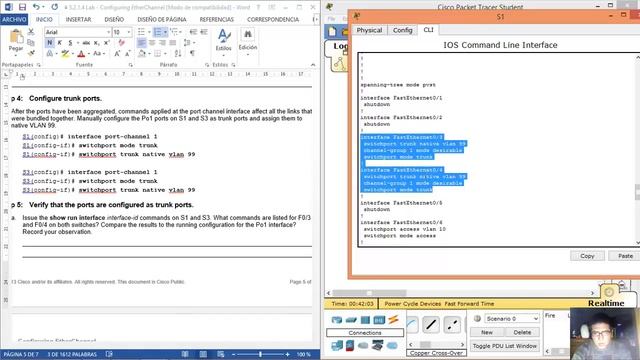Click inside the IOS CLI terminal area

pyautogui.click(x=498, y=149)
